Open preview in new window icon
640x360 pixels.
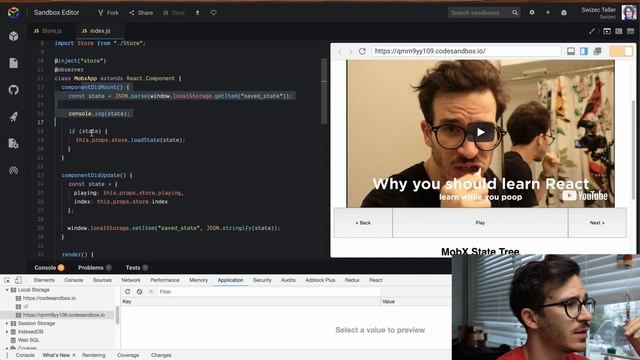click(x=597, y=51)
